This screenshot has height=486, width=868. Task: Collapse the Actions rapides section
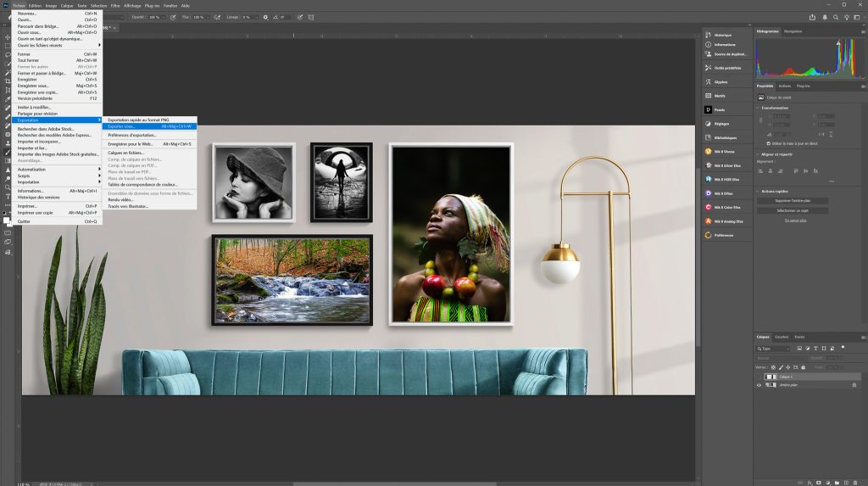coord(758,191)
